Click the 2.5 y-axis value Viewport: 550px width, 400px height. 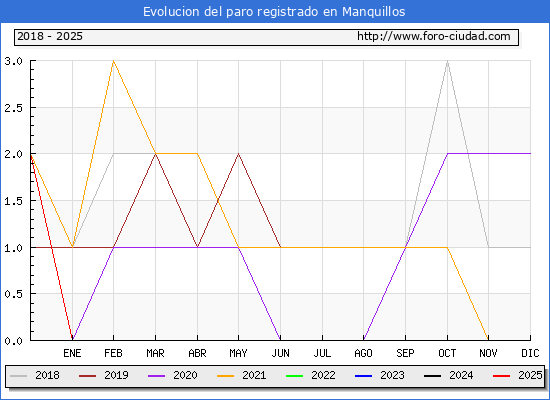tap(13, 108)
